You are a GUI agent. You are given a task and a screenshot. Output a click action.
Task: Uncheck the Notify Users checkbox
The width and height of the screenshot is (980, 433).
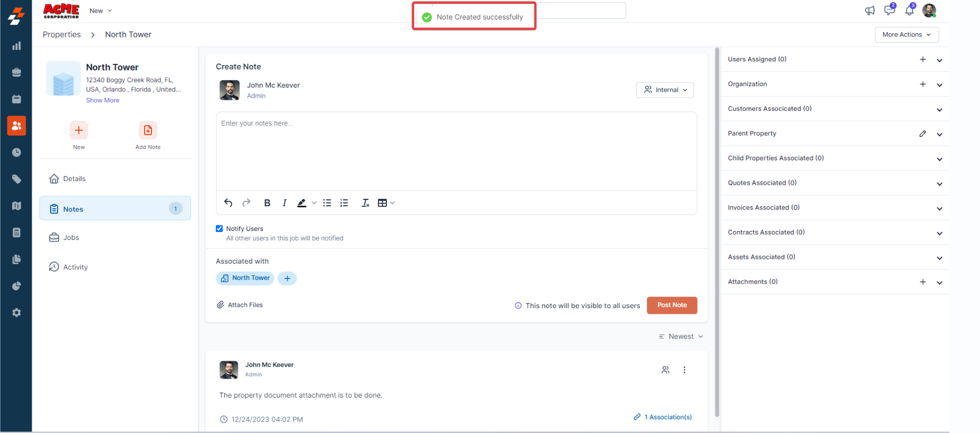[220, 228]
